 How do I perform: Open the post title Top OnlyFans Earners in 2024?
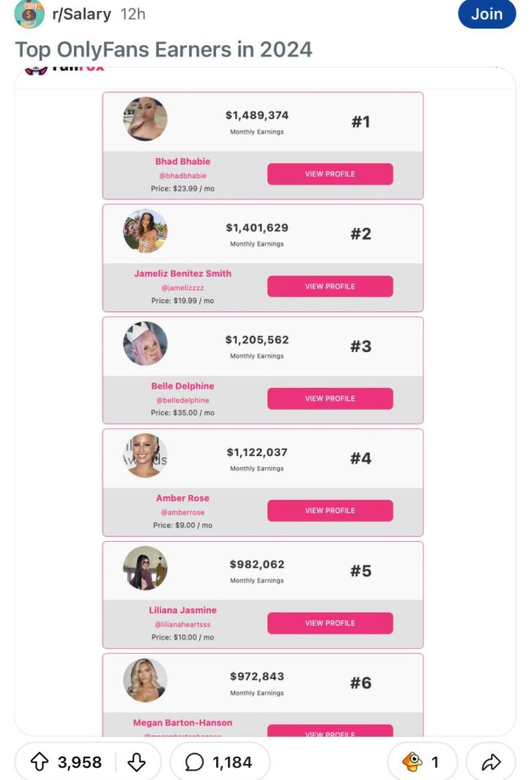[163, 49]
